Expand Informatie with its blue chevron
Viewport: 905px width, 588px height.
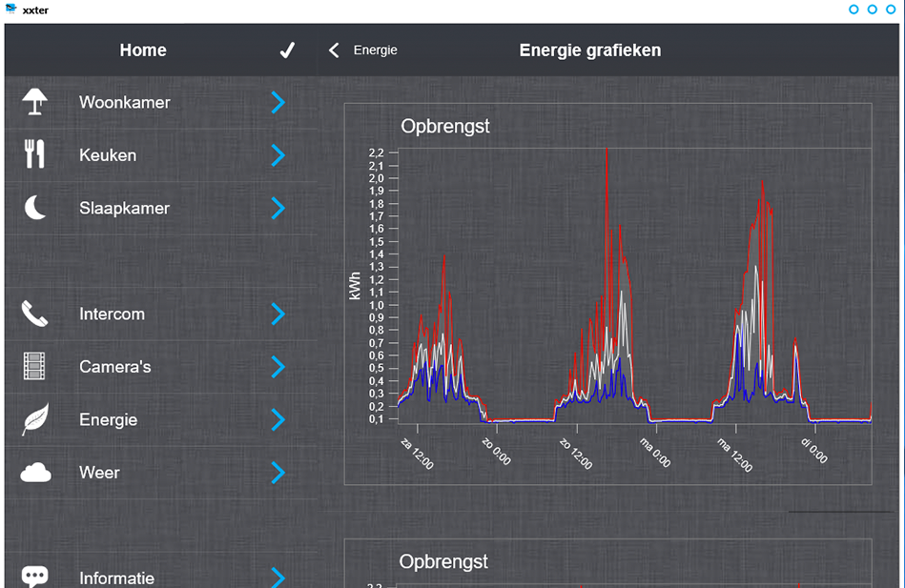point(278,577)
